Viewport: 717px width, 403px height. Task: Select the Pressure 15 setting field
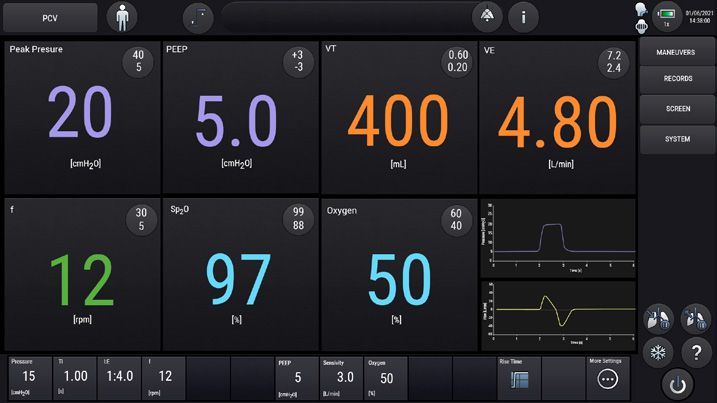coord(29,377)
